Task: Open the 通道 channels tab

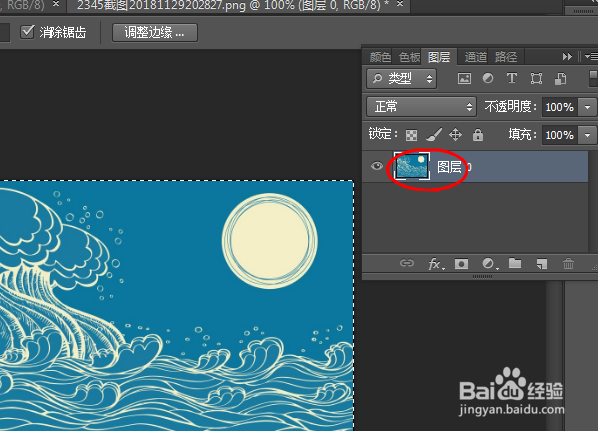Action: [476, 57]
